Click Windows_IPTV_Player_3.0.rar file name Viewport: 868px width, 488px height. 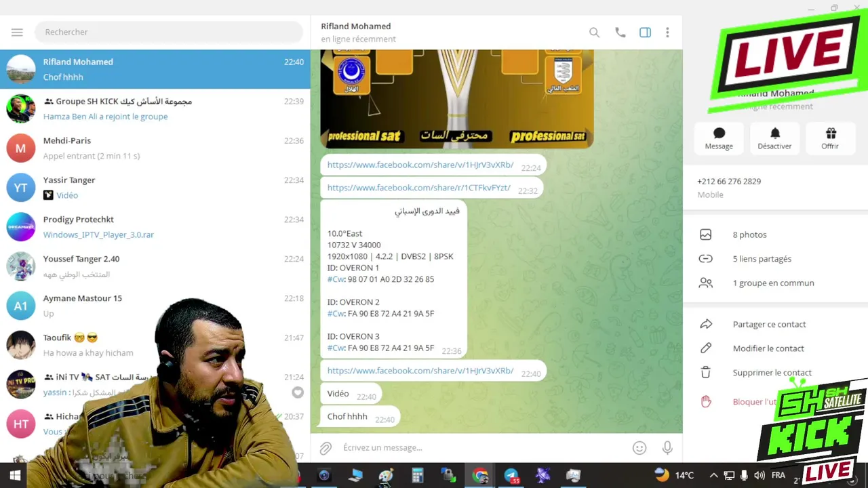tap(98, 235)
